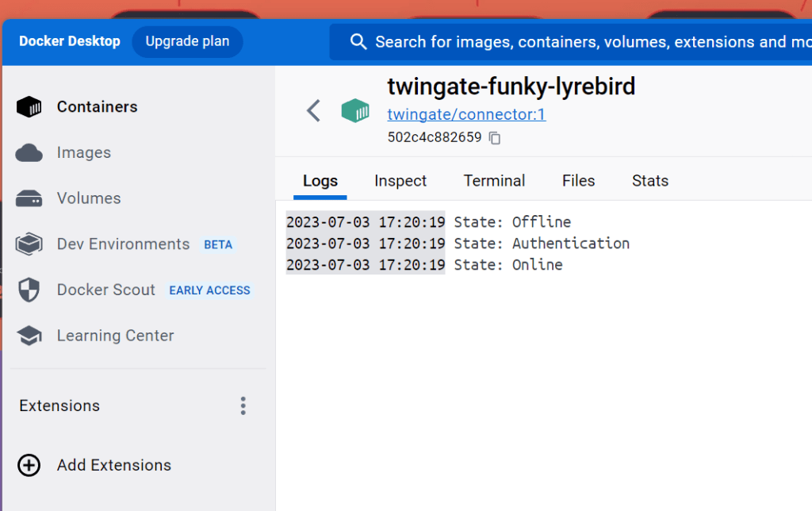This screenshot has height=511, width=812.
Task: Click log line State: Authentication
Action: [x=542, y=243]
